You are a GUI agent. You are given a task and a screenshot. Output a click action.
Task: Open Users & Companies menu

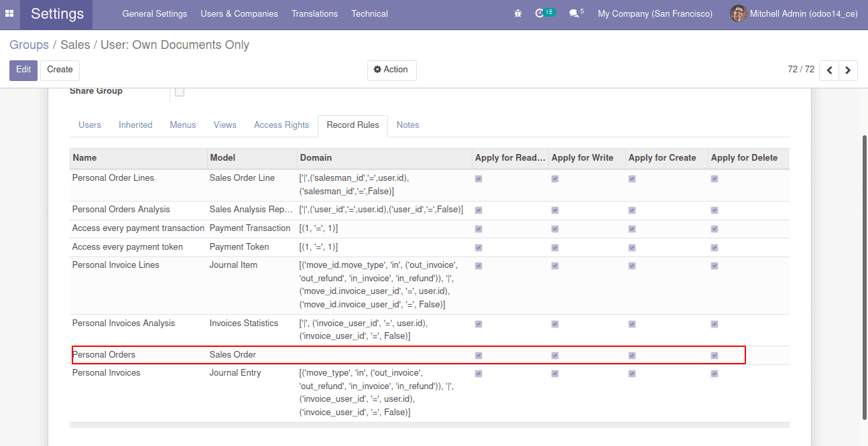point(239,13)
